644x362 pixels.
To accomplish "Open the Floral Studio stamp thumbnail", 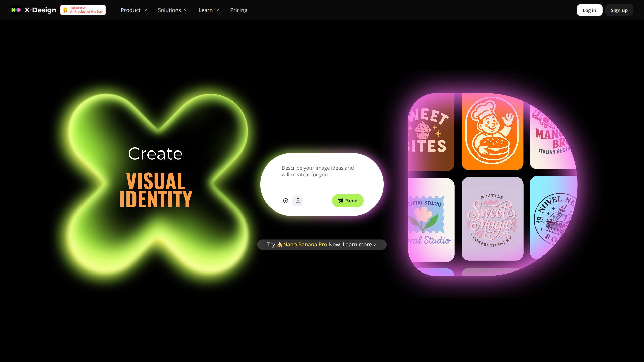I will coord(431,220).
